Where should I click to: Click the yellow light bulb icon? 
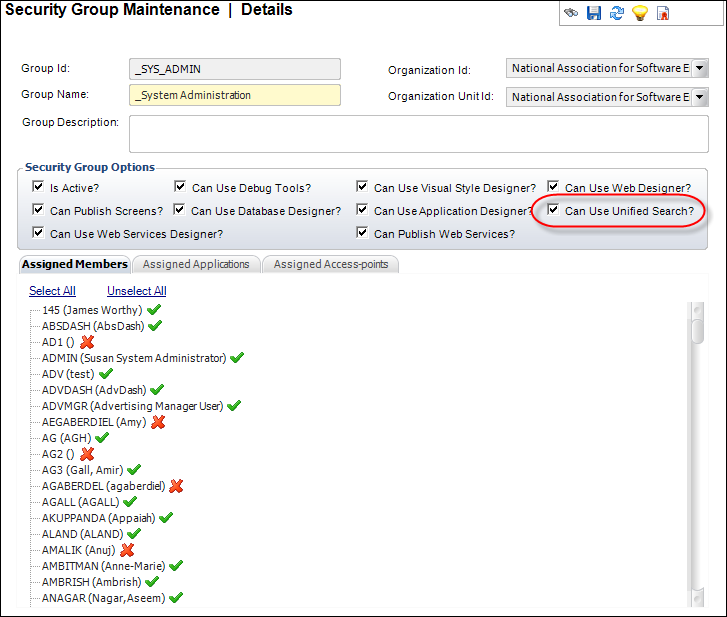click(640, 13)
